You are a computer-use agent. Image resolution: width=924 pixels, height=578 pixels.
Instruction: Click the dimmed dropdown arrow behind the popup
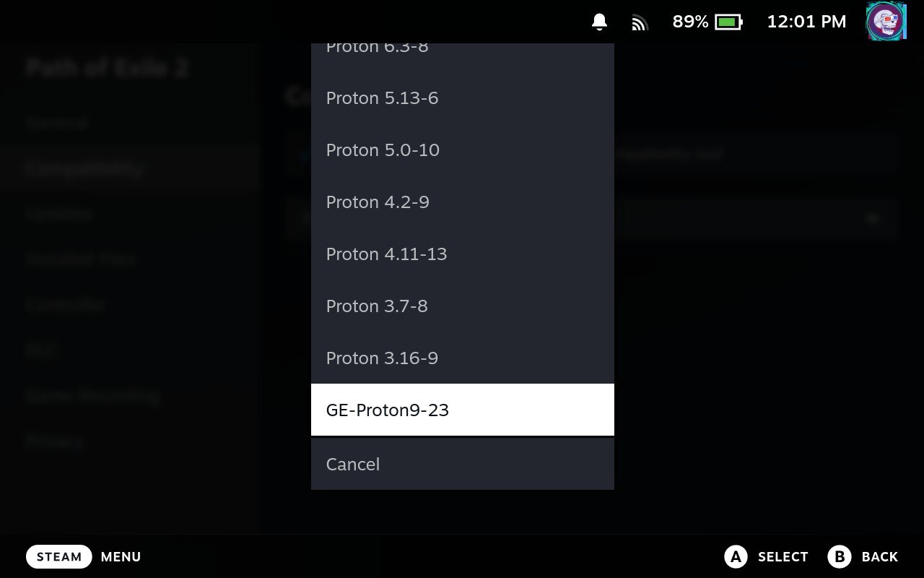click(873, 218)
